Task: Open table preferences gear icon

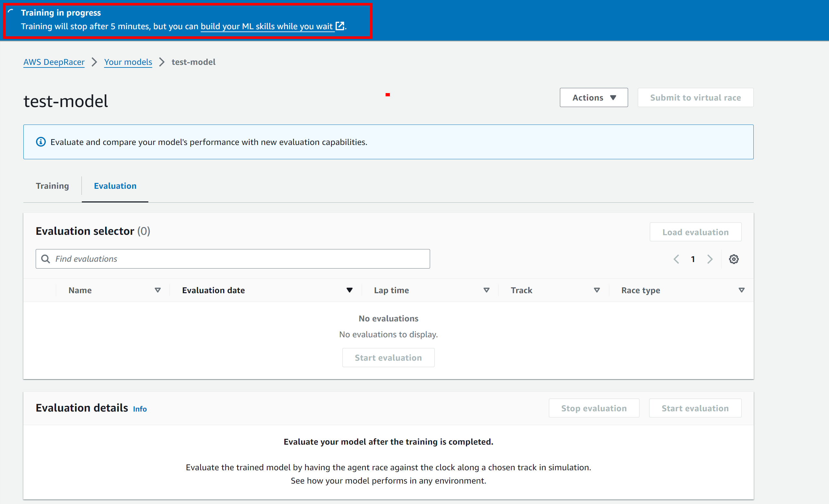Action: pos(734,259)
